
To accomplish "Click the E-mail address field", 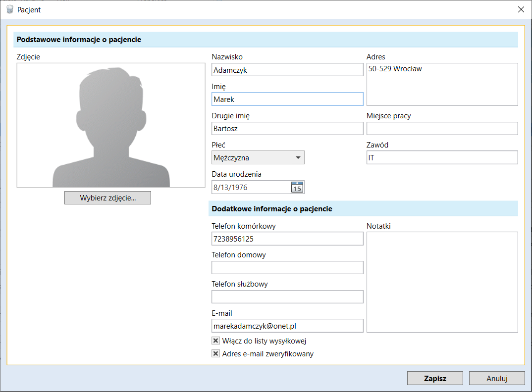I will [287, 326].
